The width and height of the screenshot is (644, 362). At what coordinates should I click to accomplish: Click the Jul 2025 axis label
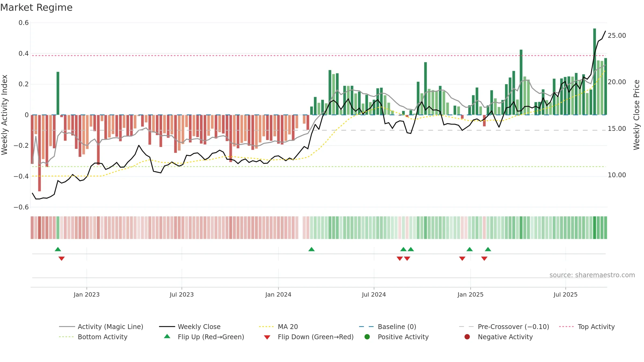pos(565,294)
